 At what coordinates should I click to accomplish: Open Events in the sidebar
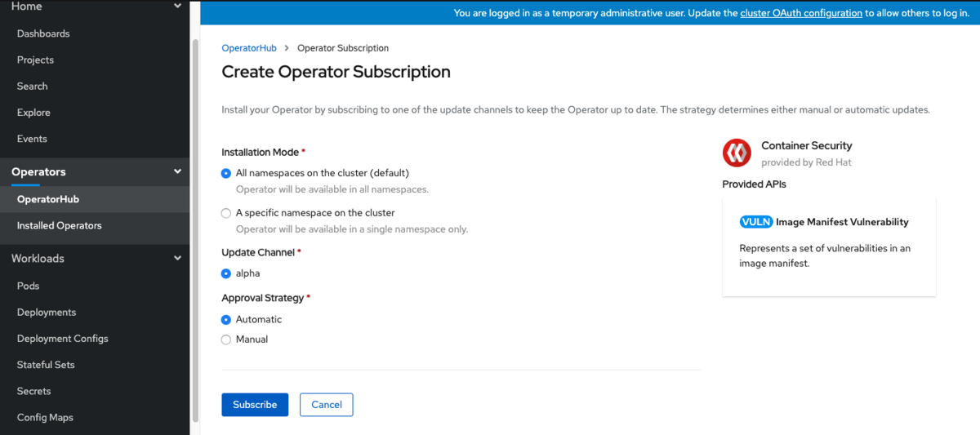(x=32, y=139)
